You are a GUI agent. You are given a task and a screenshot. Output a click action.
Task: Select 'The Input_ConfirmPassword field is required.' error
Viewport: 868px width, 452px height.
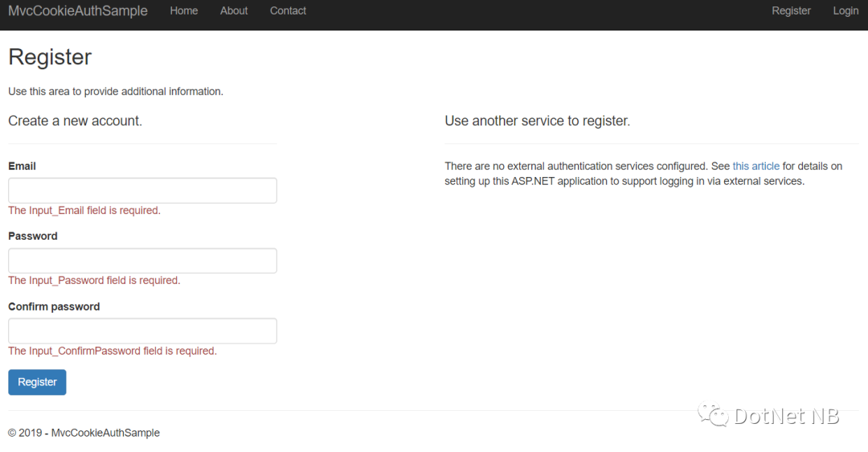coord(113,351)
